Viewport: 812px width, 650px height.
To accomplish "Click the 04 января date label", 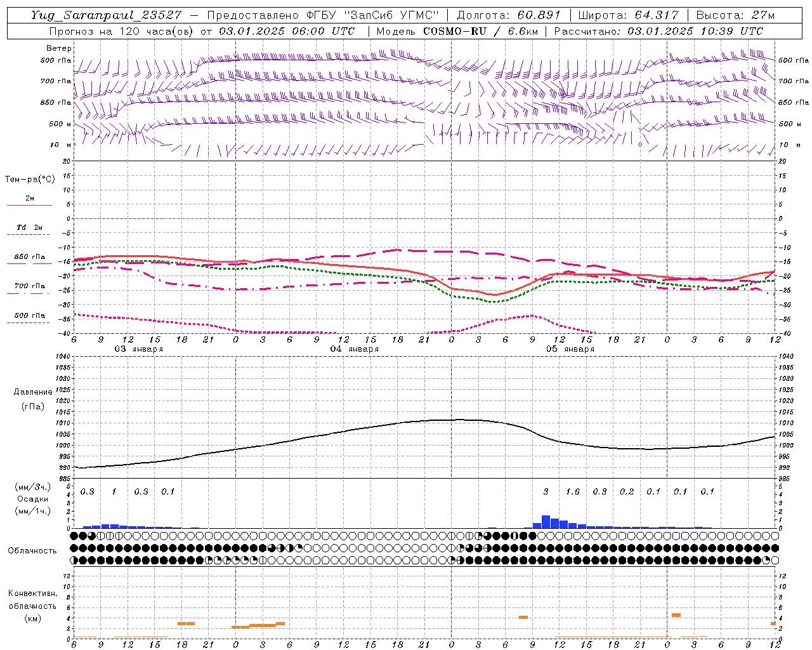I will point(354,349).
